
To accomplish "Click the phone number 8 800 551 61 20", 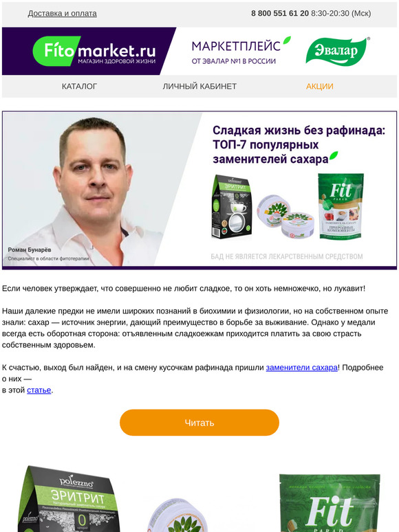I will coord(280,13).
